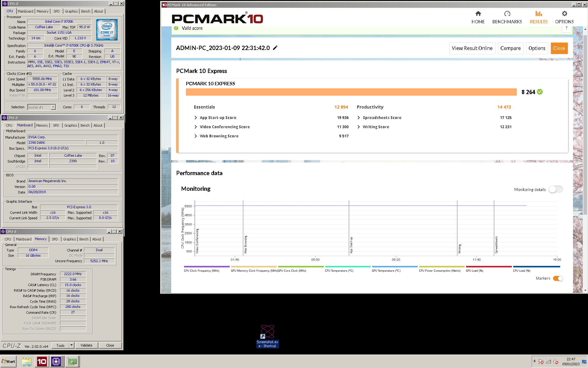Click the show desktop icon at taskbar end
Screen dimensions: 588x368
pos(584,362)
